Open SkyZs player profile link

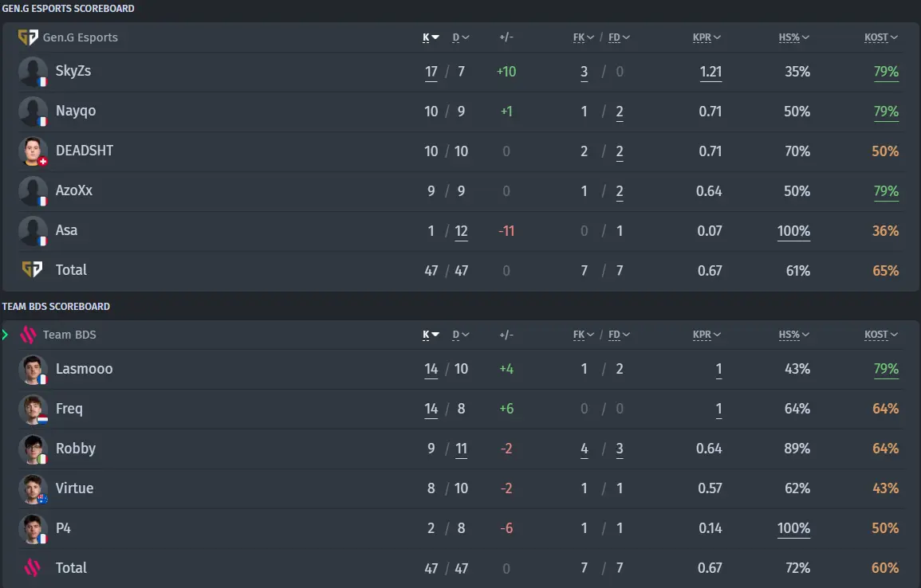(73, 71)
